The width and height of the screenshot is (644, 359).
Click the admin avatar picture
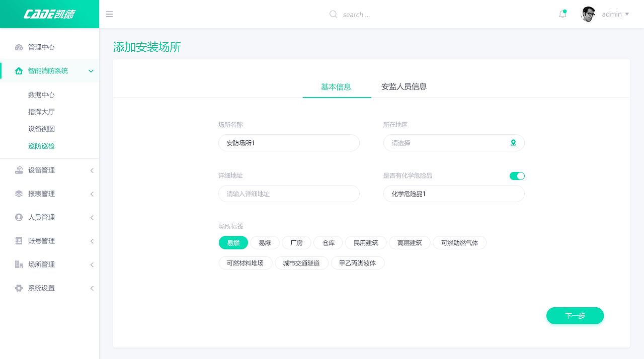tap(588, 14)
